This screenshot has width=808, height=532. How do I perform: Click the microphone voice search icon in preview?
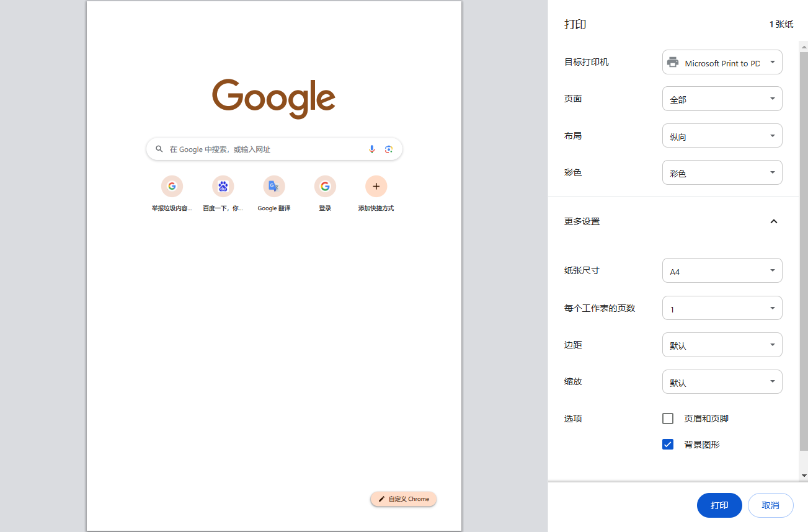click(x=371, y=149)
